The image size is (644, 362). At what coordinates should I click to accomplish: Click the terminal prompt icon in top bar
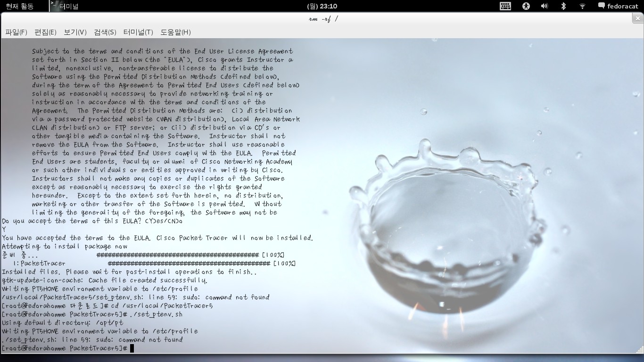pyautogui.click(x=54, y=6)
